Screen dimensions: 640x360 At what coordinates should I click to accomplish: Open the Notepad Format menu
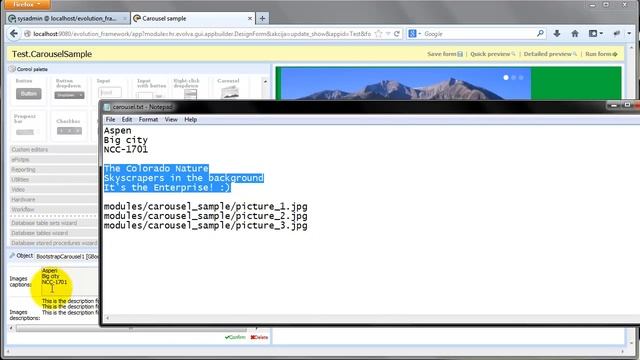(148, 120)
